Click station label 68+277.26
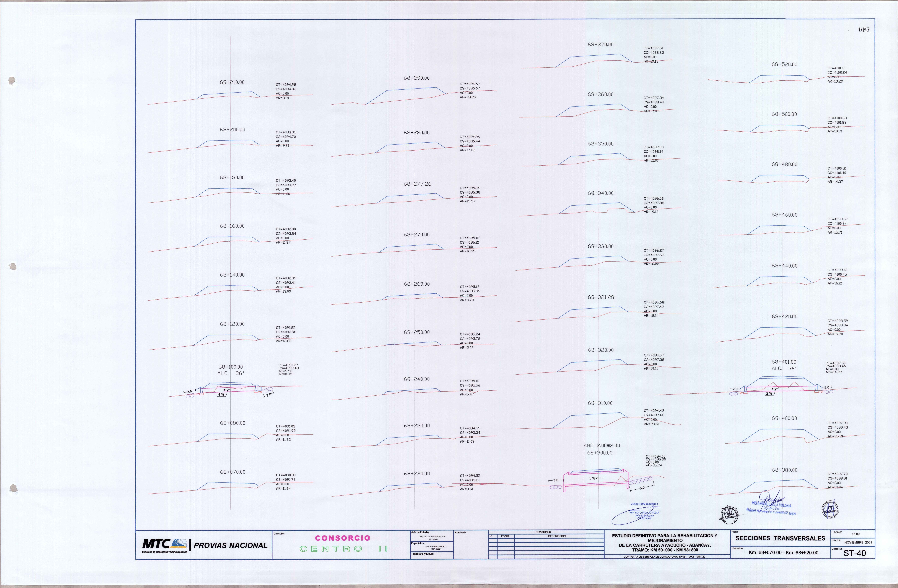This screenshot has width=898, height=588. (x=417, y=184)
